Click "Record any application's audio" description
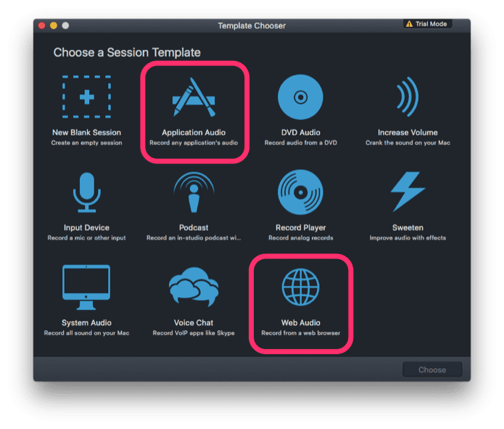Image resolution: width=504 pixels, height=429 pixels. pyautogui.click(x=194, y=143)
